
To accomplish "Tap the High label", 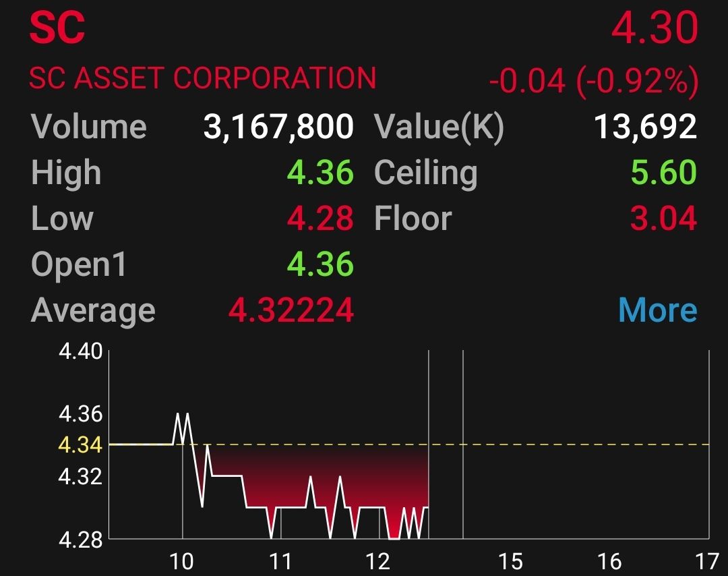I will pos(66,173).
